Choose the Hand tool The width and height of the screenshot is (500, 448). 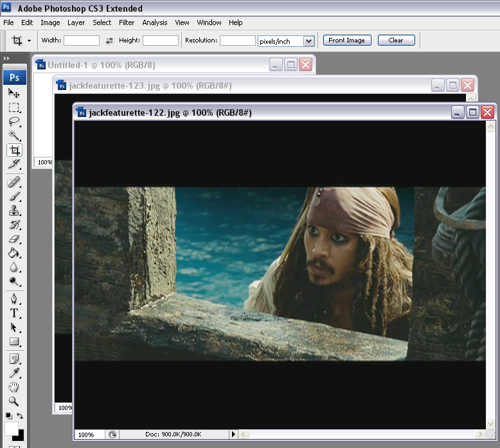14,388
